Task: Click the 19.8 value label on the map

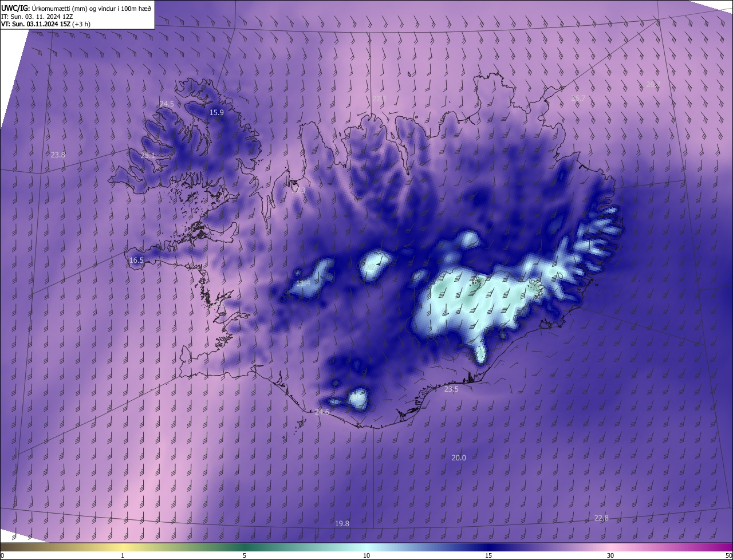Action: [342, 523]
